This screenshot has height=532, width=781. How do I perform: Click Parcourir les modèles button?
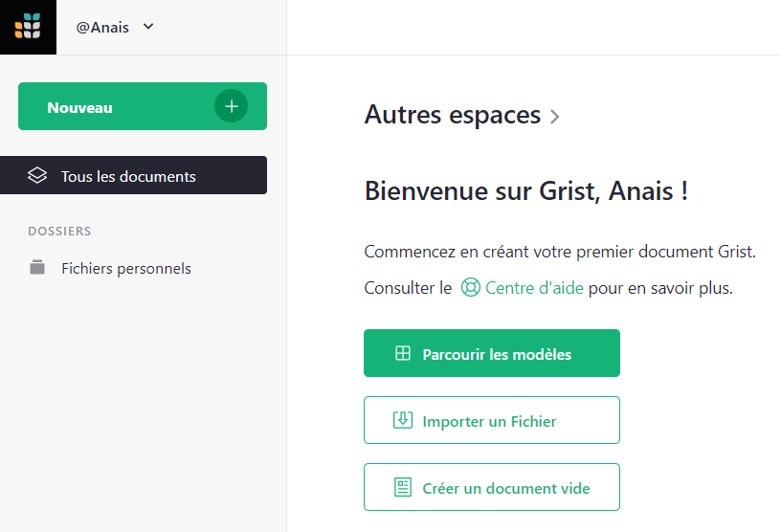point(492,353)
